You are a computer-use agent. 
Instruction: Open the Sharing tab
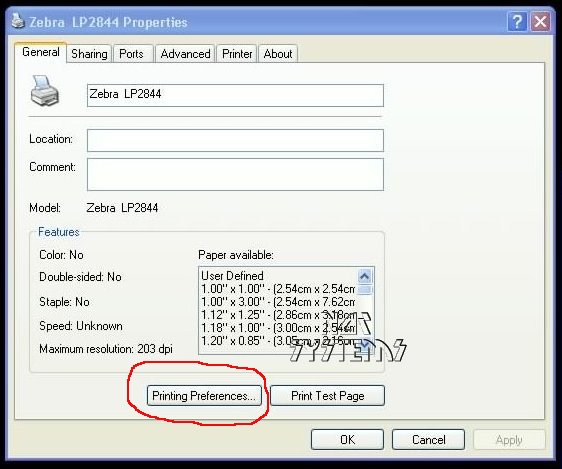pos(89,54)
